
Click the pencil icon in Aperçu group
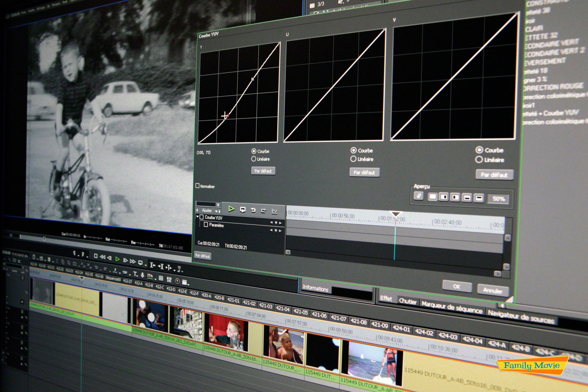(x=419, y=196)
